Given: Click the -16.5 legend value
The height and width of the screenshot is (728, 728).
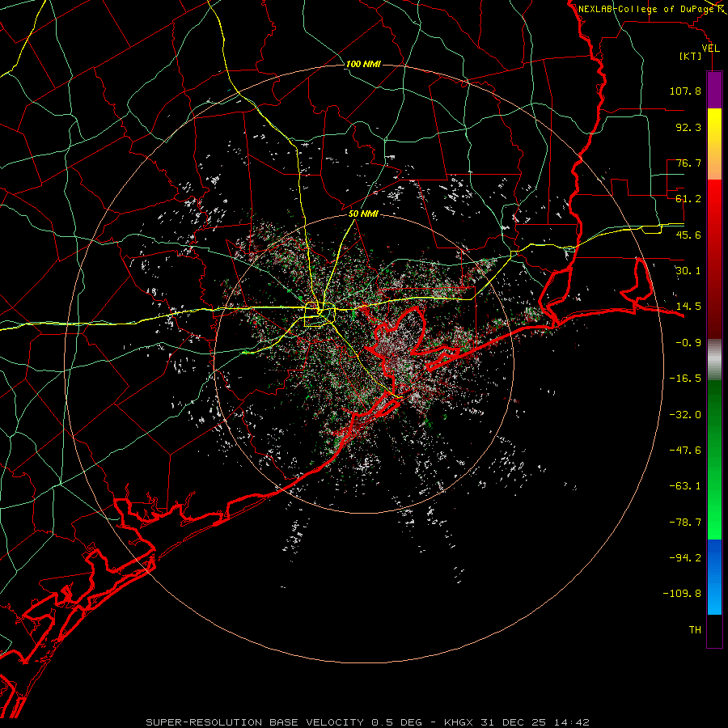Looking at the screenshot, I should tap(685, 379).
